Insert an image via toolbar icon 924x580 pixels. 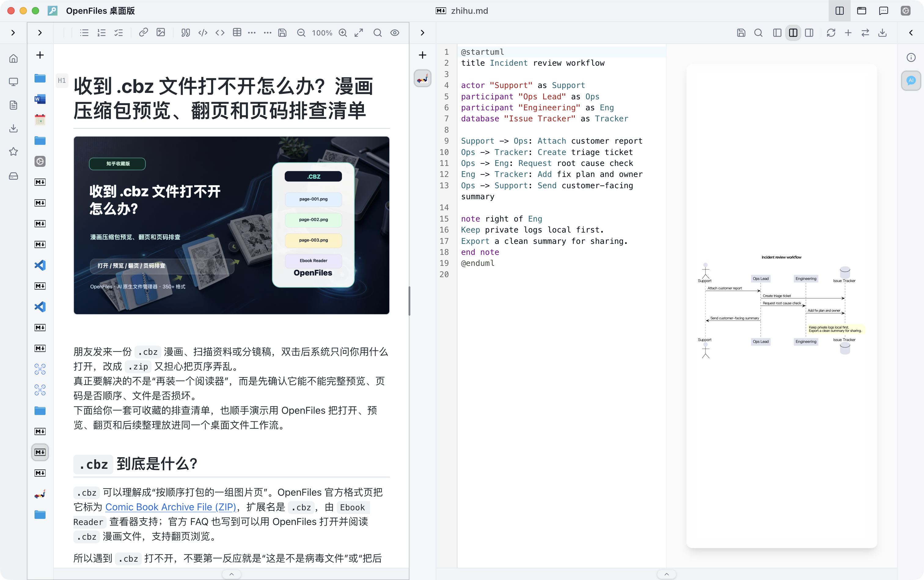click(x=161, y=33)
